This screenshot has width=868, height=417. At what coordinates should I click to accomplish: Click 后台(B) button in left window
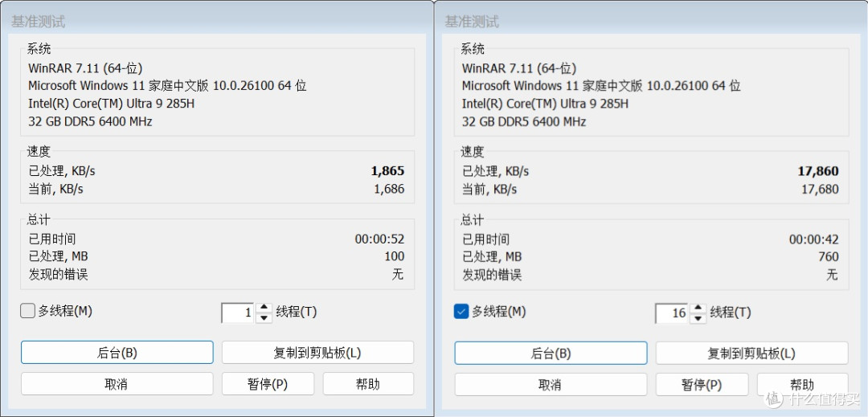pyautogui.click(x=117, y=352)
